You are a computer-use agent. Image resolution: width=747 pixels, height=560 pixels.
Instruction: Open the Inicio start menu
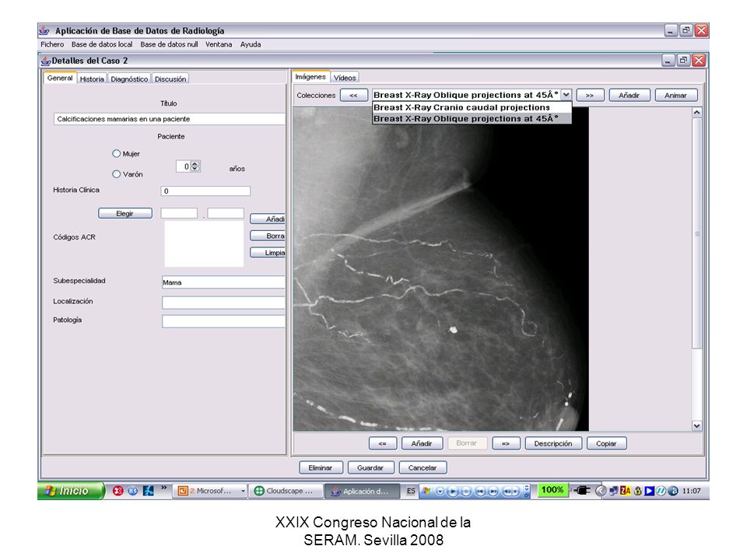71,491
